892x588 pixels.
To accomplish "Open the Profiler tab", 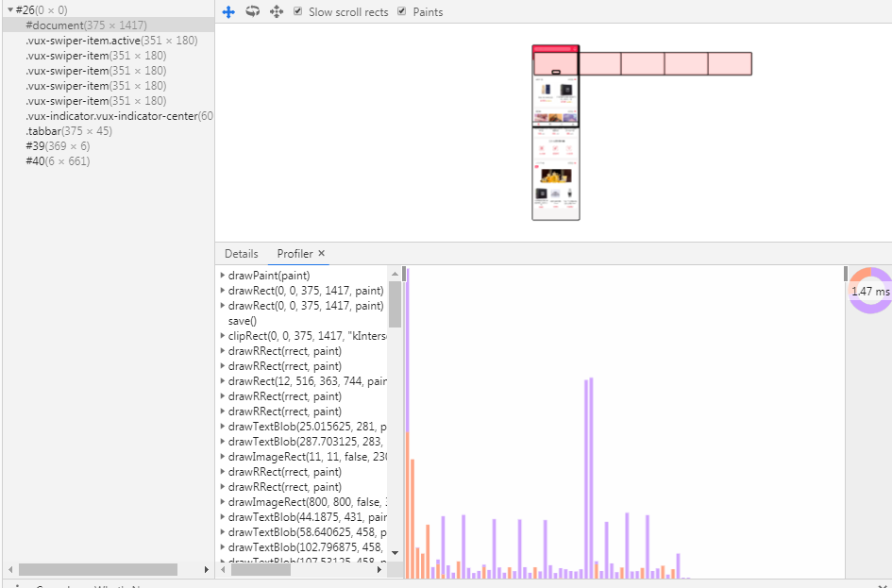I will [x=295, y=254].
